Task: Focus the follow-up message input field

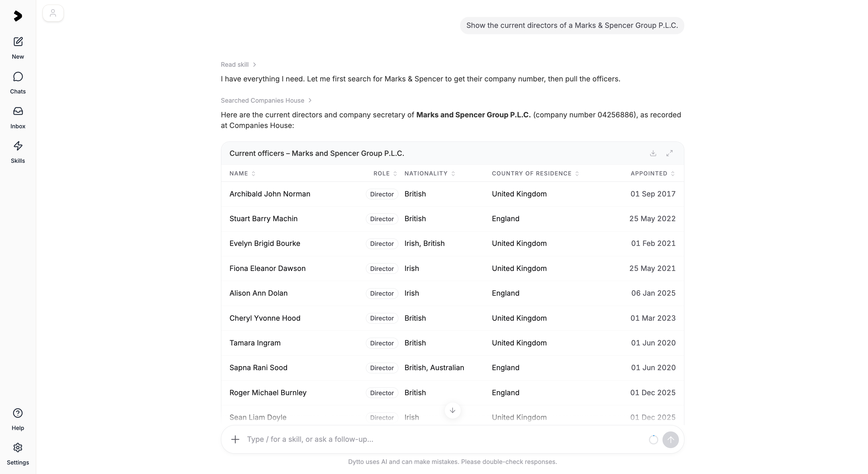Action: tap(445, 439)
